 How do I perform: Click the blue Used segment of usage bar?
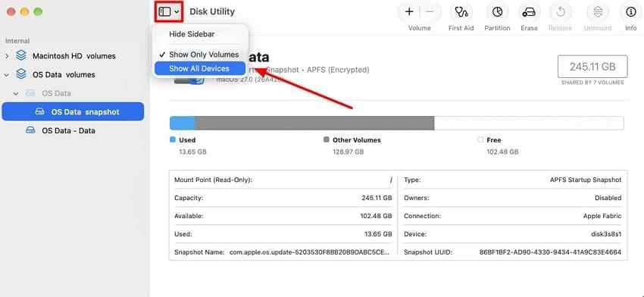pos(183,123)
